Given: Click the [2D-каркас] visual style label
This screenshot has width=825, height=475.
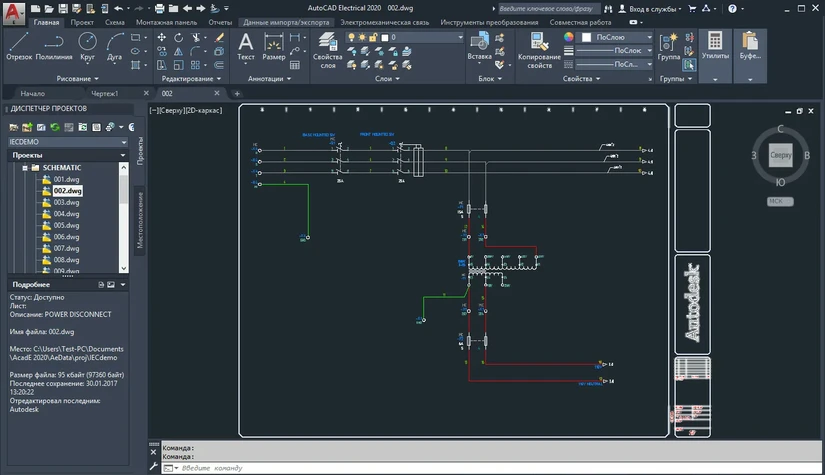Looking at the screenshot, I should click(204, 110).
